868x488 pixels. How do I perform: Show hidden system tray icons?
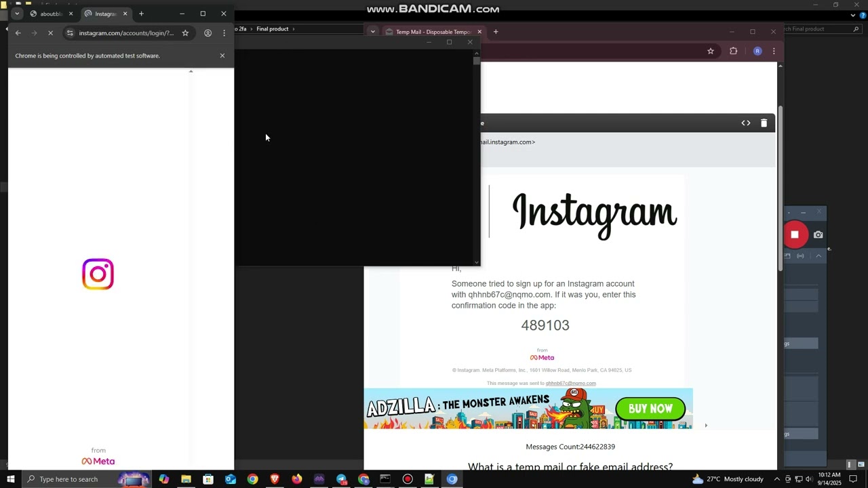(776, 479)
